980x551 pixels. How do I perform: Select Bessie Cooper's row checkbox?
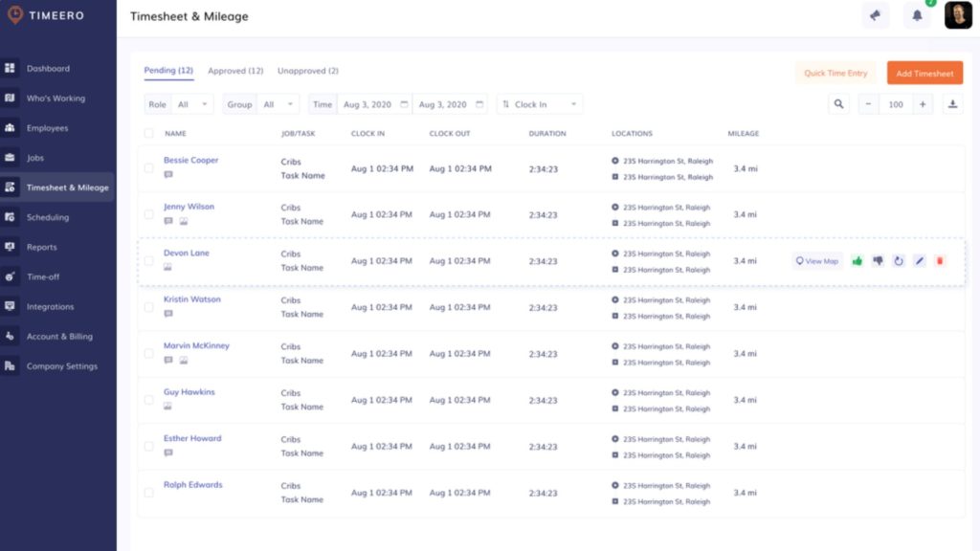point(149,167)
